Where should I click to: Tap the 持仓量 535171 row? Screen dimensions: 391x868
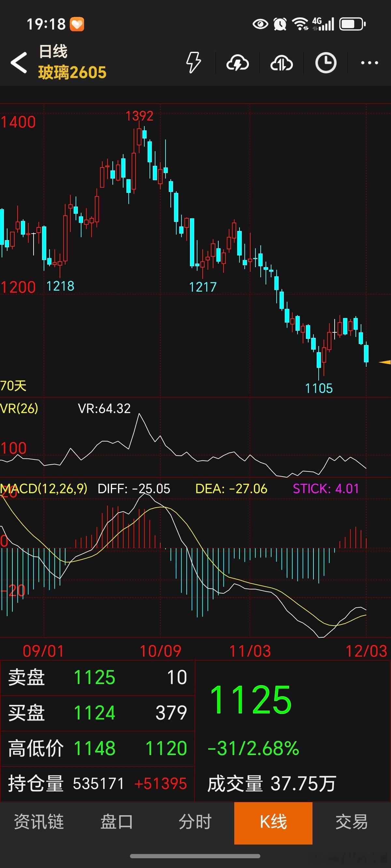pos(97,783)
